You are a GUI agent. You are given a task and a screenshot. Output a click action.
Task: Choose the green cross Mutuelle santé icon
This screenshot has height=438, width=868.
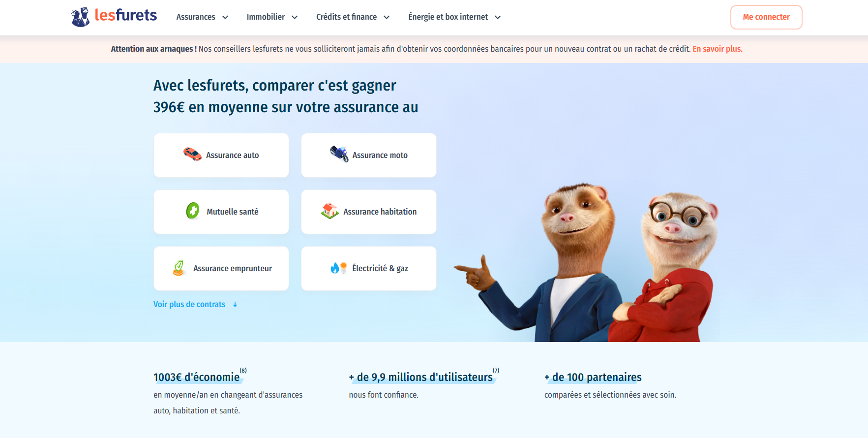(x=193, y=211)
